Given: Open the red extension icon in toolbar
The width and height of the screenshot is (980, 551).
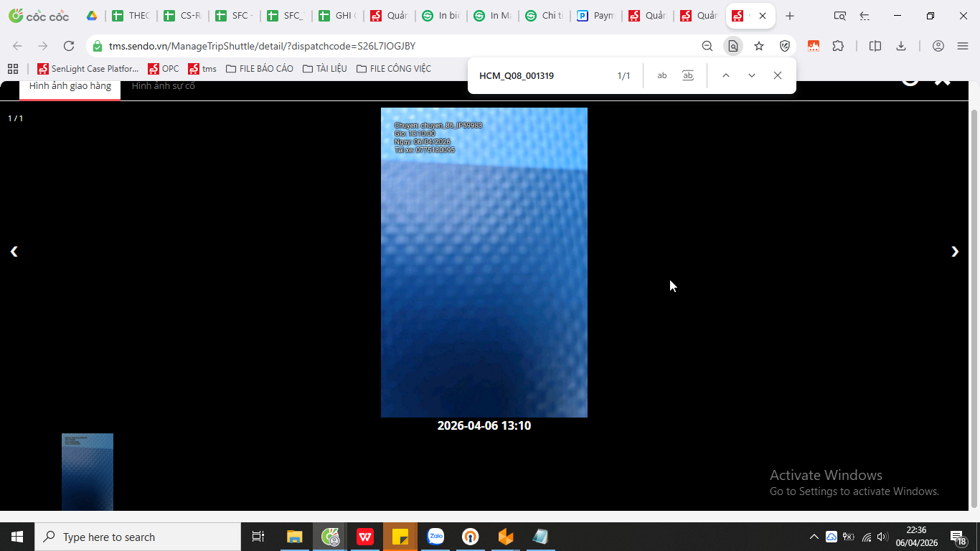Looking at the screenshot, I should pos(814,46).
